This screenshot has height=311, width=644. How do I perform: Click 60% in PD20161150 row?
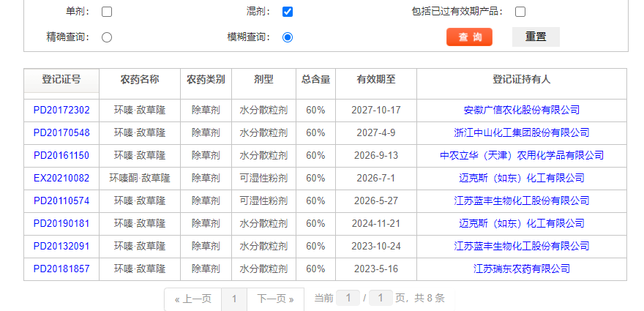coord(316,155)
